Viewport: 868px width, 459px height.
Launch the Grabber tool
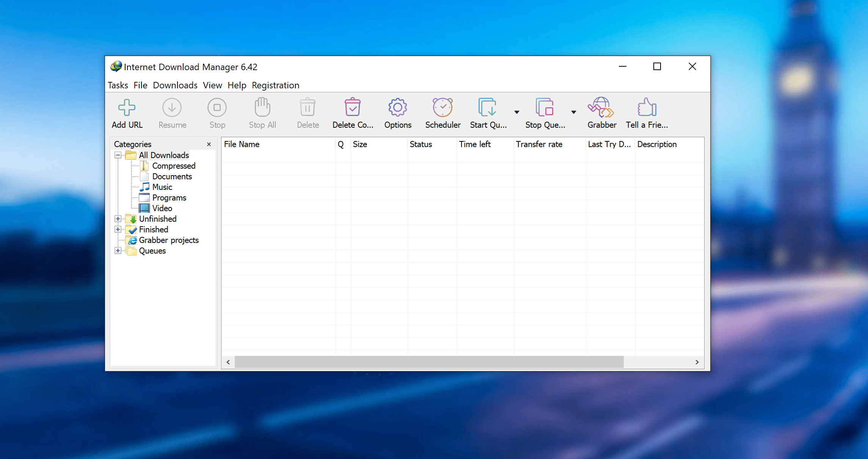point(601,108)
